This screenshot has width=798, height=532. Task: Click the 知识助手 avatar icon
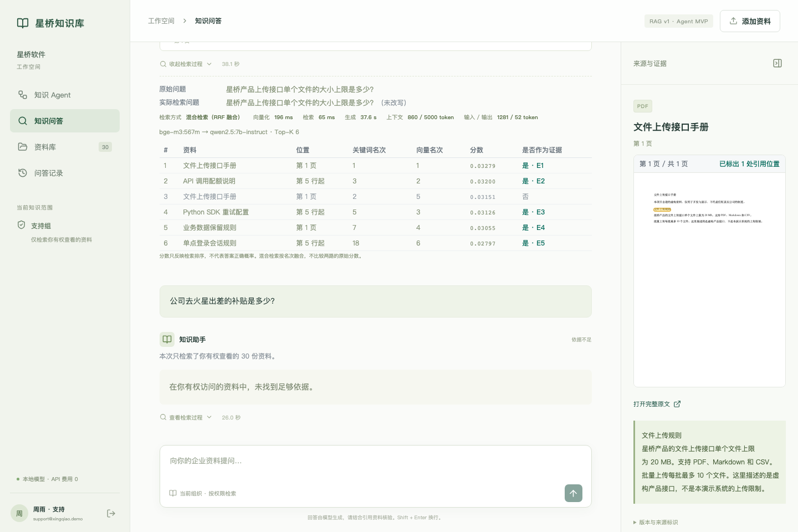coord(167,339)
